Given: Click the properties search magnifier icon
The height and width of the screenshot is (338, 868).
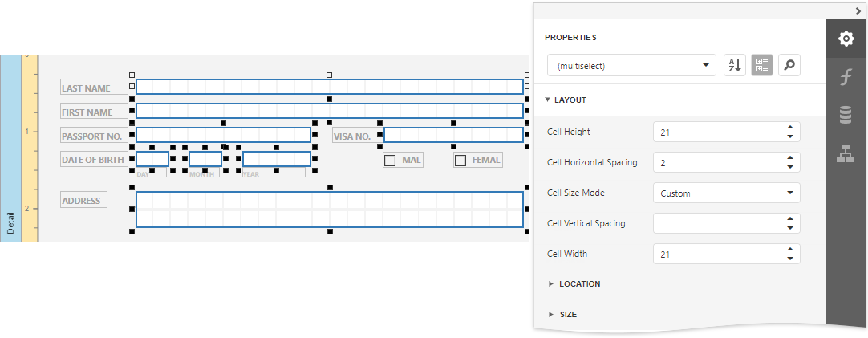Looking at the screenshot, I should pyautogui.click(x=789, y=66).
